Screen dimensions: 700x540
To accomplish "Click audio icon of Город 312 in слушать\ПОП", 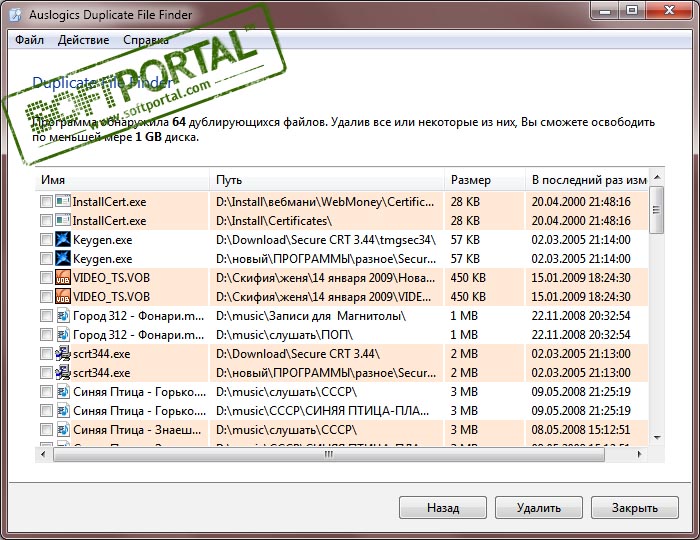I will [x=63, y=334].
